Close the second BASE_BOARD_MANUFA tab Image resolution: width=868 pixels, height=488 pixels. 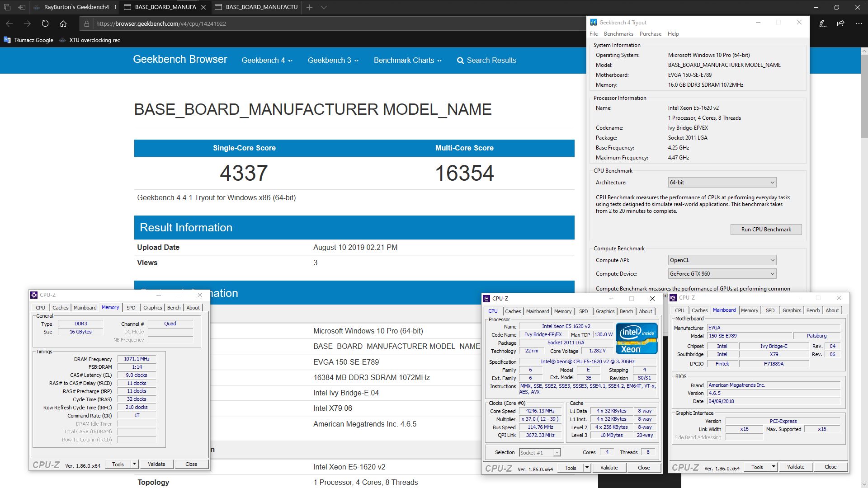click(x=203, y=7)
